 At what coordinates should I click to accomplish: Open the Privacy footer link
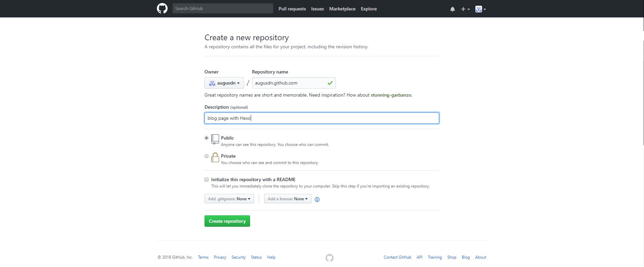tap(220, 257)
